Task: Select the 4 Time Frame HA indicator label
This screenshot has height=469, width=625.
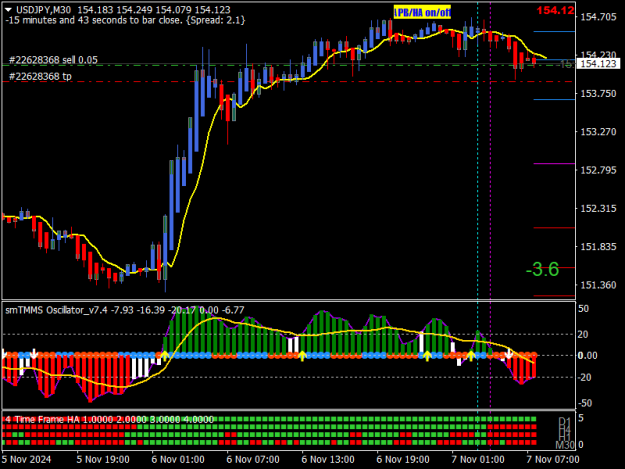Action: [42, 419]
